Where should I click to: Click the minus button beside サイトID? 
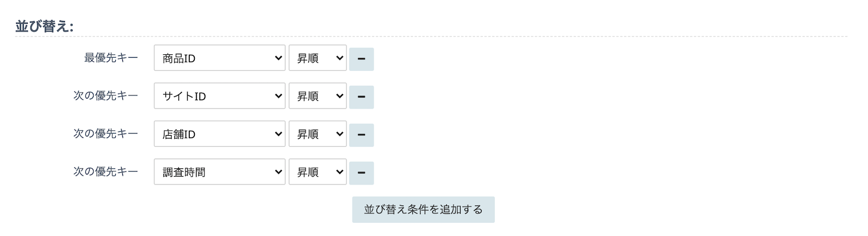pos(361,97)
